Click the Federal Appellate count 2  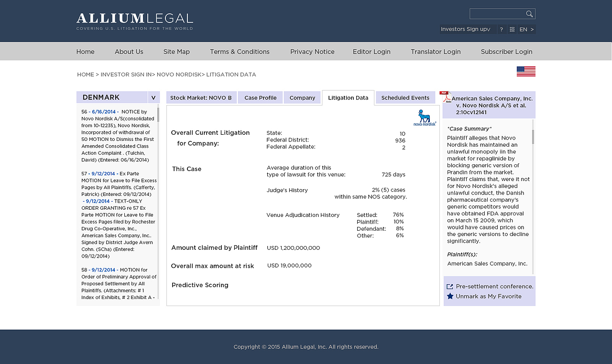(x=404, y=147)
